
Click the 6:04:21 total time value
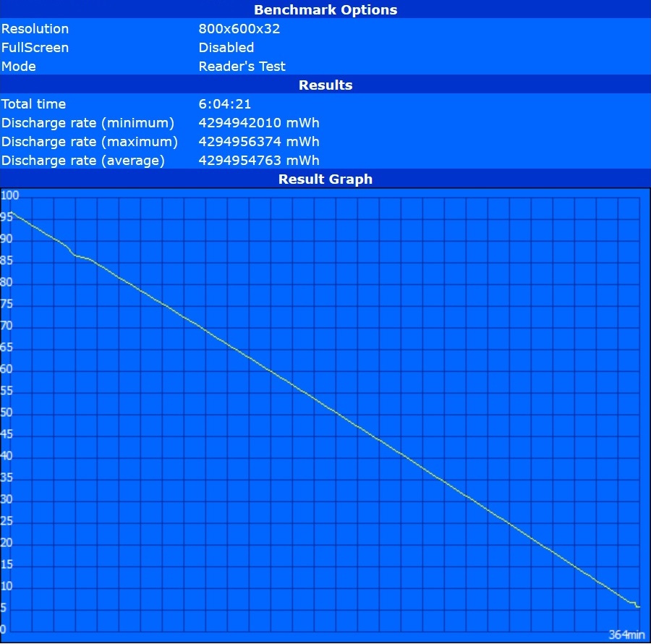tap(225, 103)
